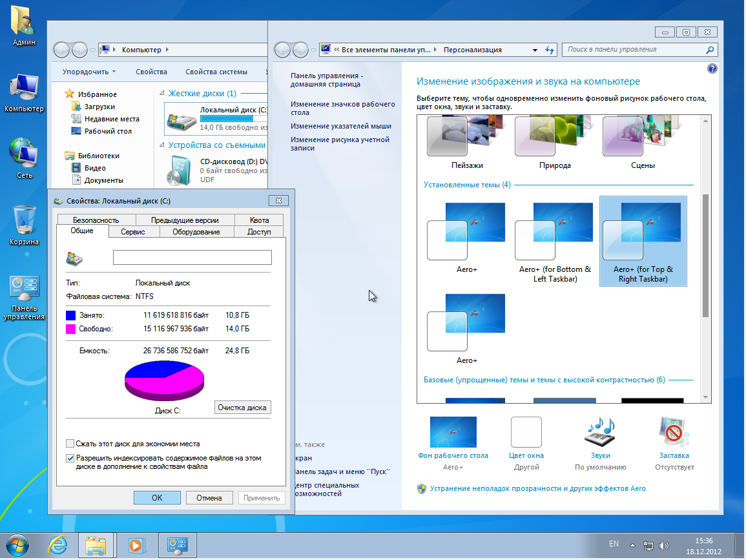The height and width of the screenshot is (560, 746).
Task: Click the Отмена button
Action: (x=209, y=498)
